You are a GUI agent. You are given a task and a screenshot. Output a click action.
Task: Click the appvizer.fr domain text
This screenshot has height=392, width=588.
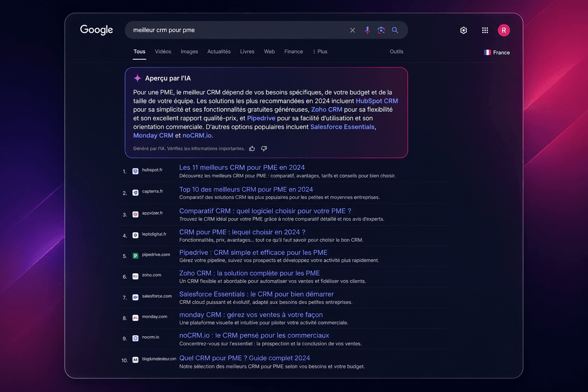[x=152, y=213]
